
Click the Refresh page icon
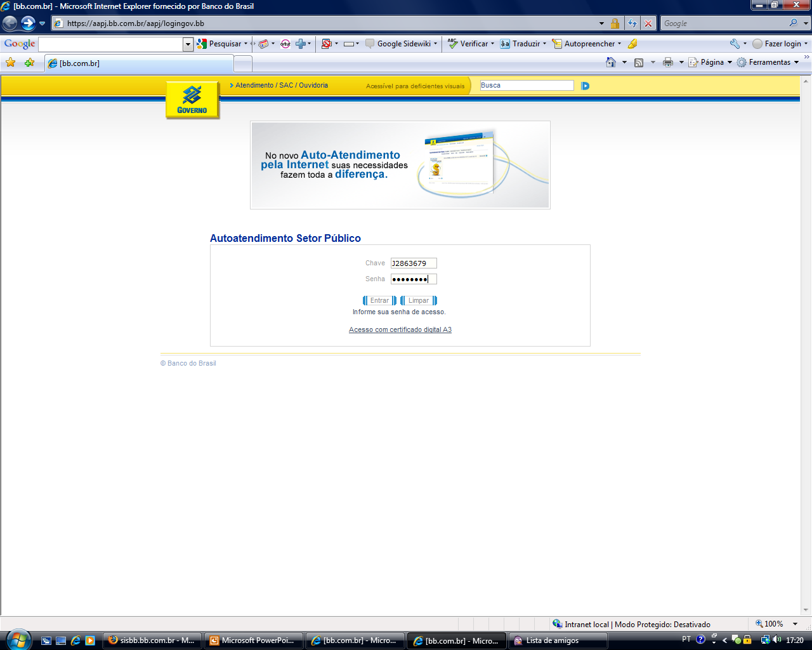tap(632, 23)
